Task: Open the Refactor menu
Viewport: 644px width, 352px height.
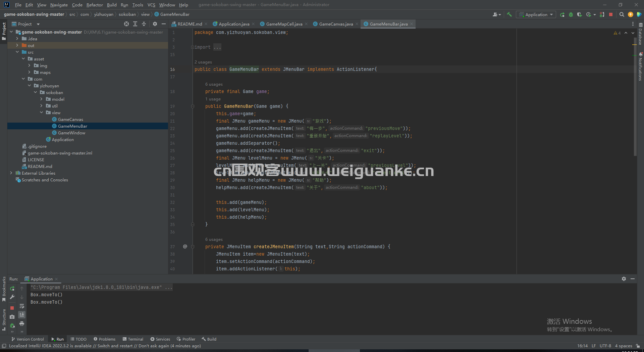Action: point(95,5)
